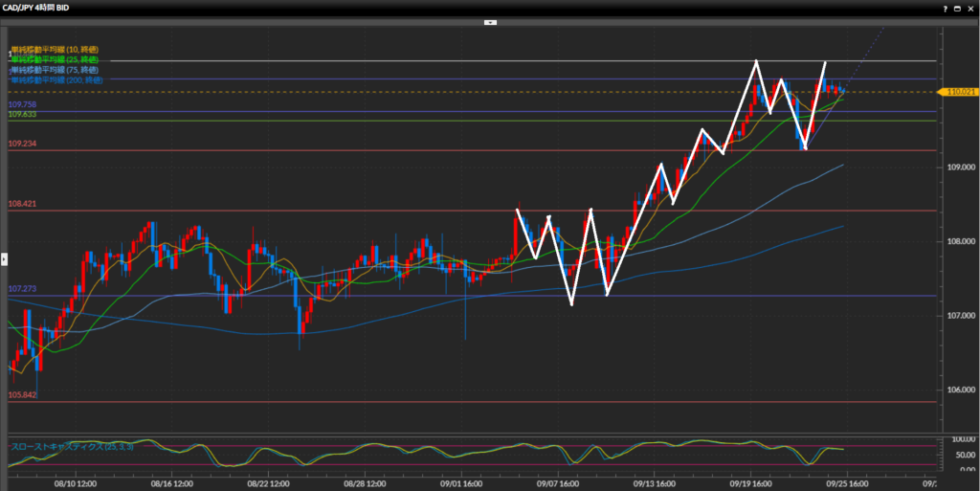This screenshot has width=980, height=491.
Task: Click the 108.000 price scale label
Action: [960, 241]
